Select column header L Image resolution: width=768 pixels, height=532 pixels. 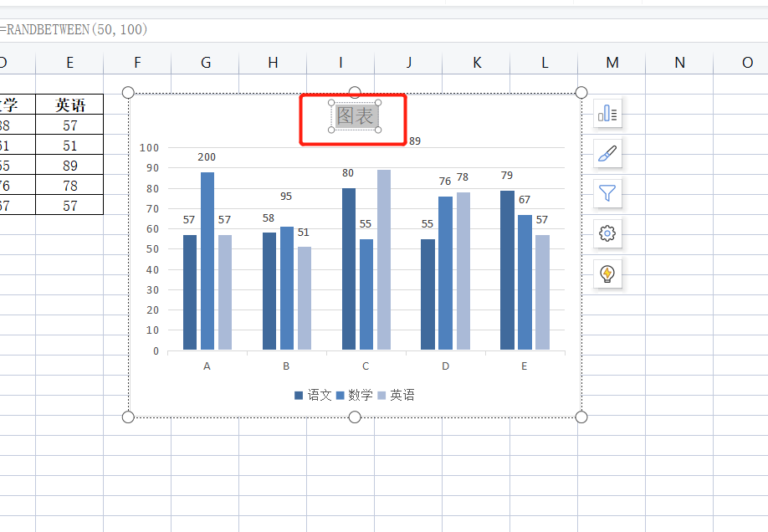[544, 63]
